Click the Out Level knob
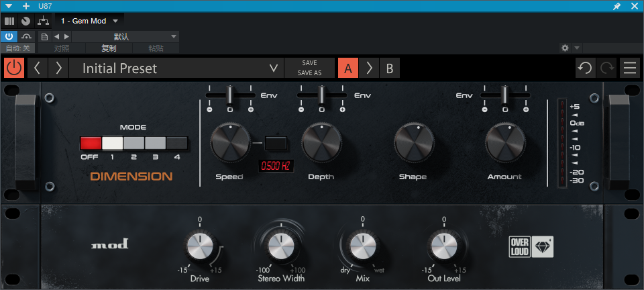The width and height of the screenshot is (644, 290). (444, 246)
